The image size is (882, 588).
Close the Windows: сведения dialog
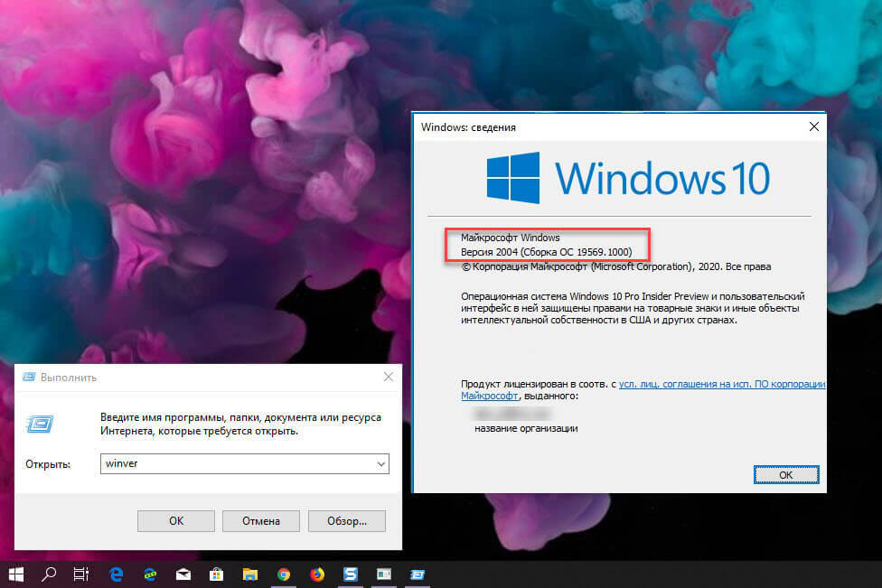[x=814, y=127]
